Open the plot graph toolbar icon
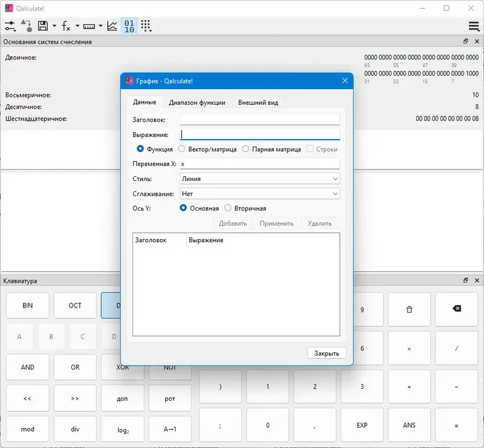 point(112,26)
